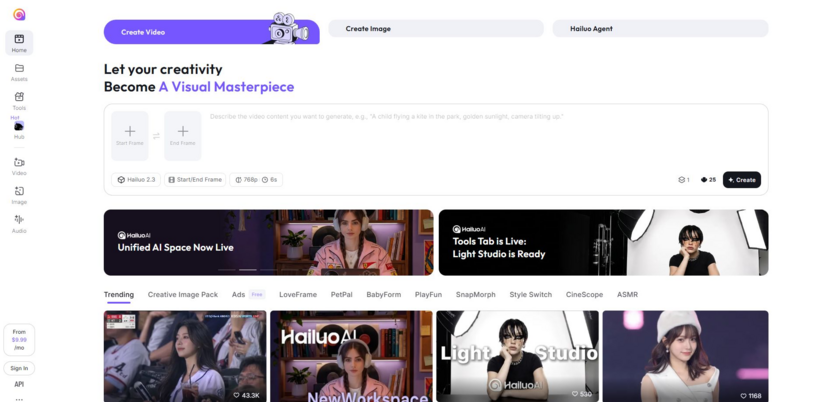Open the Assets folder icon
Viewport: 832px width, 402px height.
click(19, 68)
